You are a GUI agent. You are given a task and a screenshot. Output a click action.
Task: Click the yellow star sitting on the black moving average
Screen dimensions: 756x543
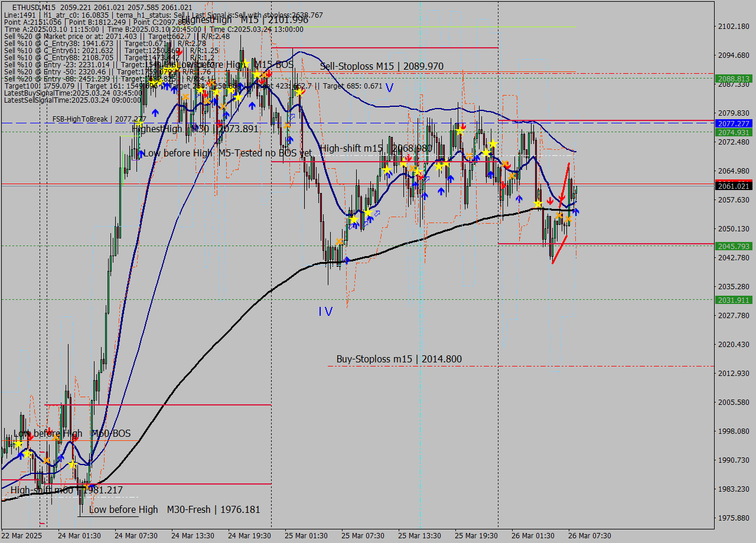(x=537, y=204)
